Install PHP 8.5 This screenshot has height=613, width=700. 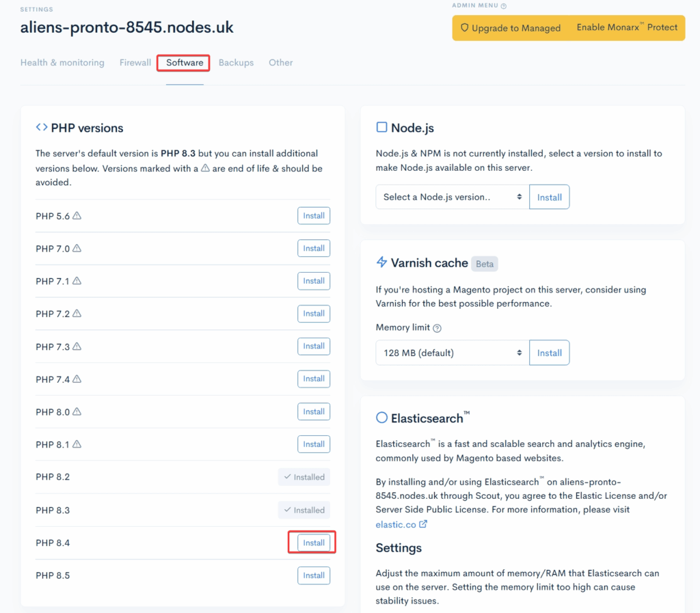click(x=314, y=575)
